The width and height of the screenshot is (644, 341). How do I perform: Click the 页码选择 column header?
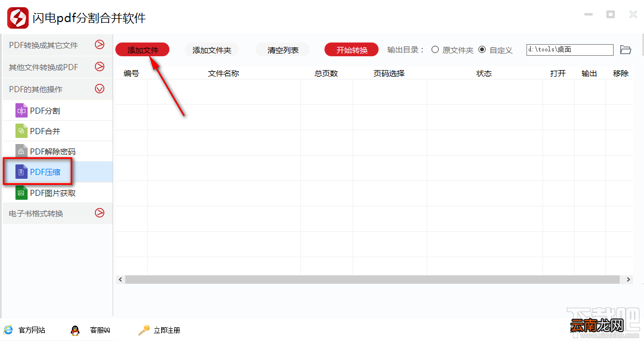coord(389,73)
